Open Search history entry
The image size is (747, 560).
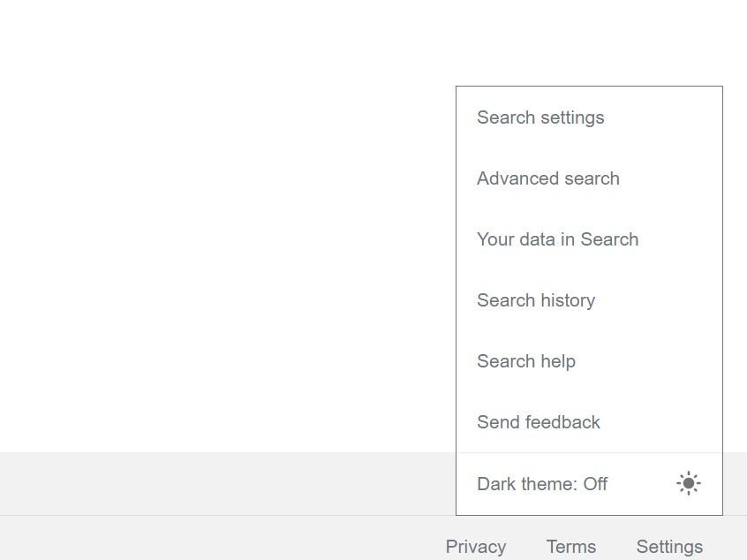click(536, 300)
